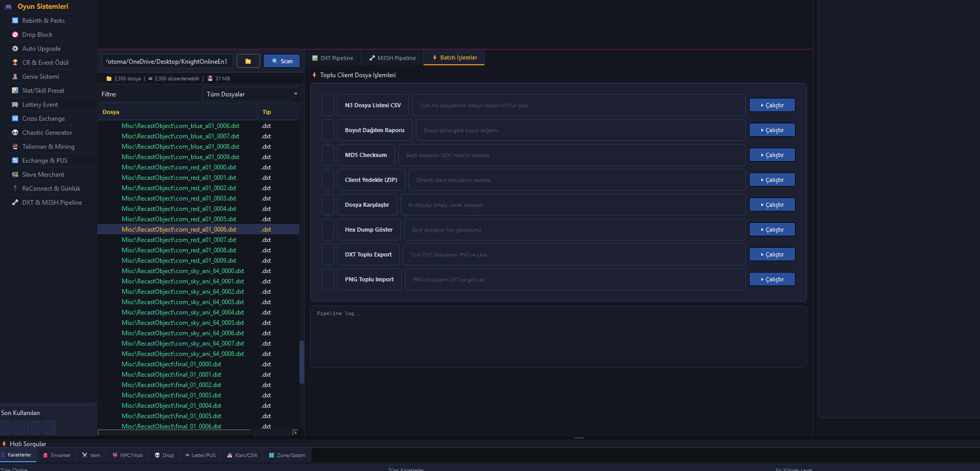Click the Klan/CSW castle icon
Image resolution: width=980 pixels, height=471 pixels.
coord(229,455)
